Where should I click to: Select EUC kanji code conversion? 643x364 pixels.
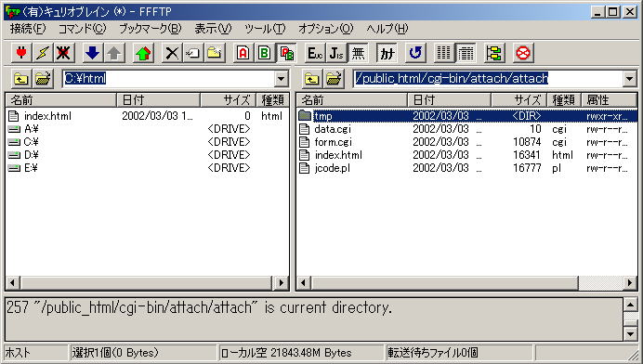(x=315, y=53)
